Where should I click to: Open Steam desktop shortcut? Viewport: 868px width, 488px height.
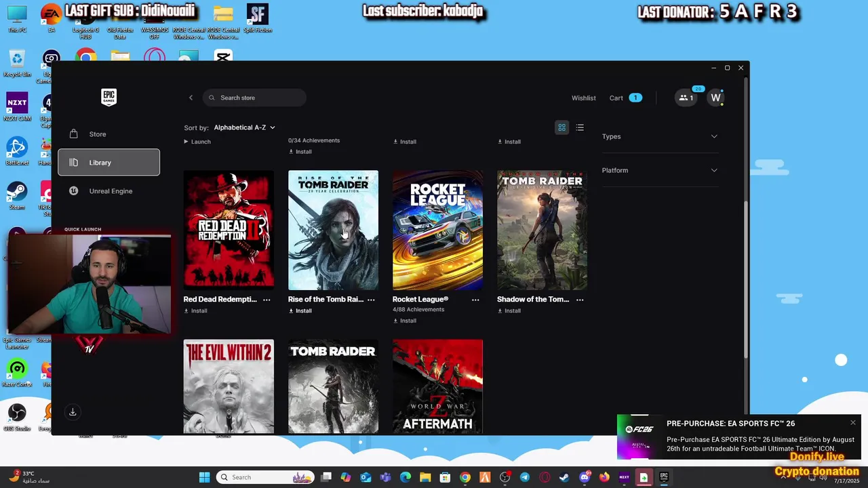17,196
